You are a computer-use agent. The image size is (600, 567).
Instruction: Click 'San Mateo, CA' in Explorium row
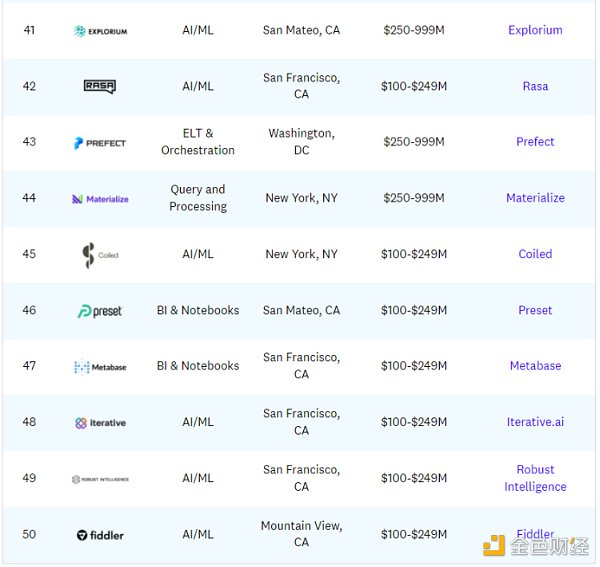(x=302, y=30)
